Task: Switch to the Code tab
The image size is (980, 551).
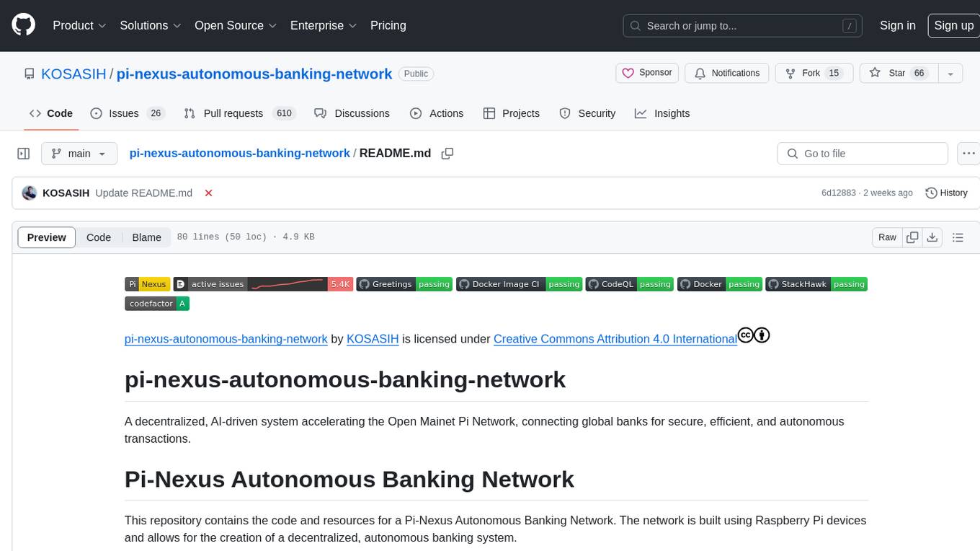Action: [x=51, y=113]
